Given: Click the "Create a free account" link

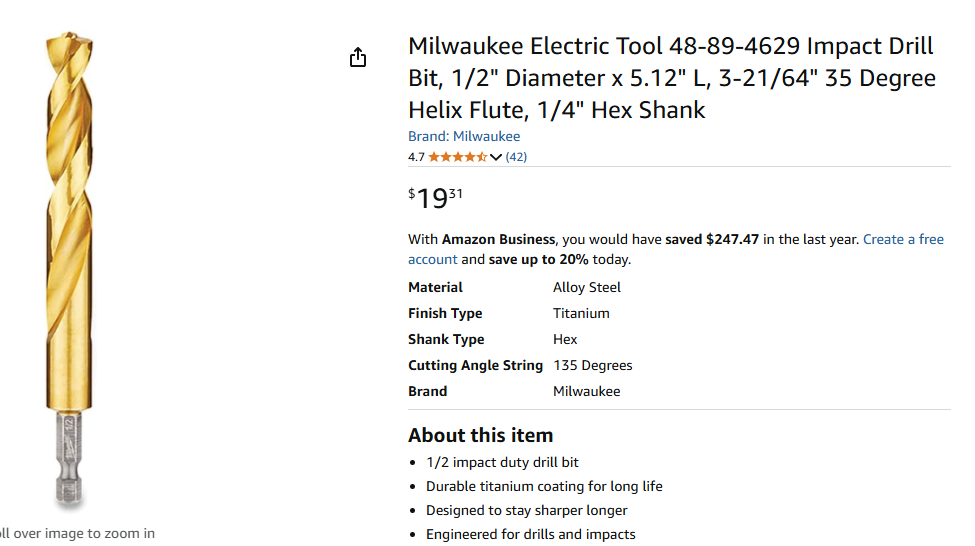Looking at the screenshot, I should click(x=903, y=239).
